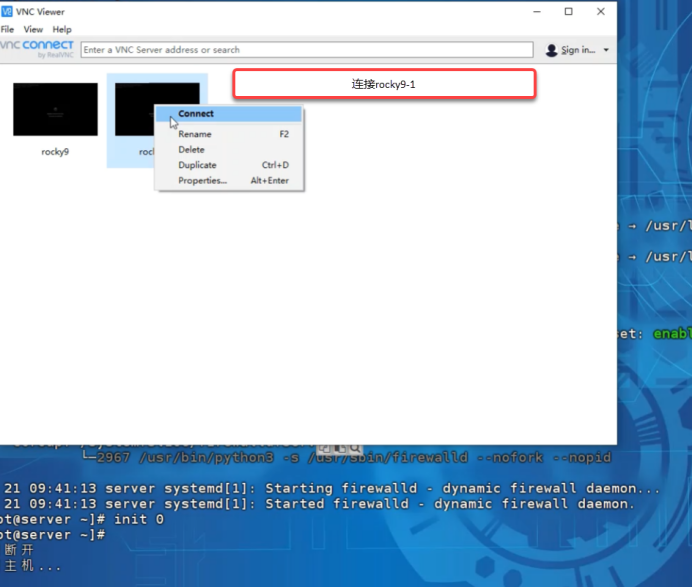
Task: Click the 连接rocky9-1 annotation box
Action: click(x=384, y=84)
